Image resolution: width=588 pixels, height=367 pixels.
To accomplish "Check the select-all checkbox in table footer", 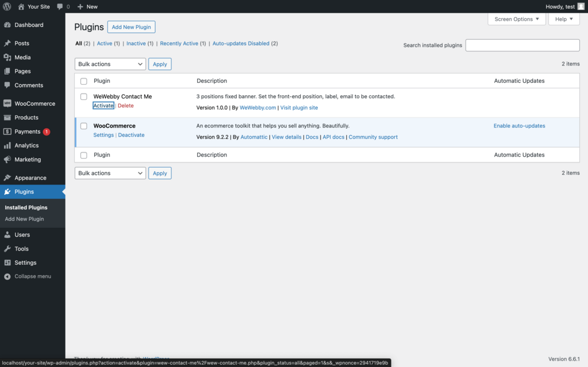I will tap(84, 155).
